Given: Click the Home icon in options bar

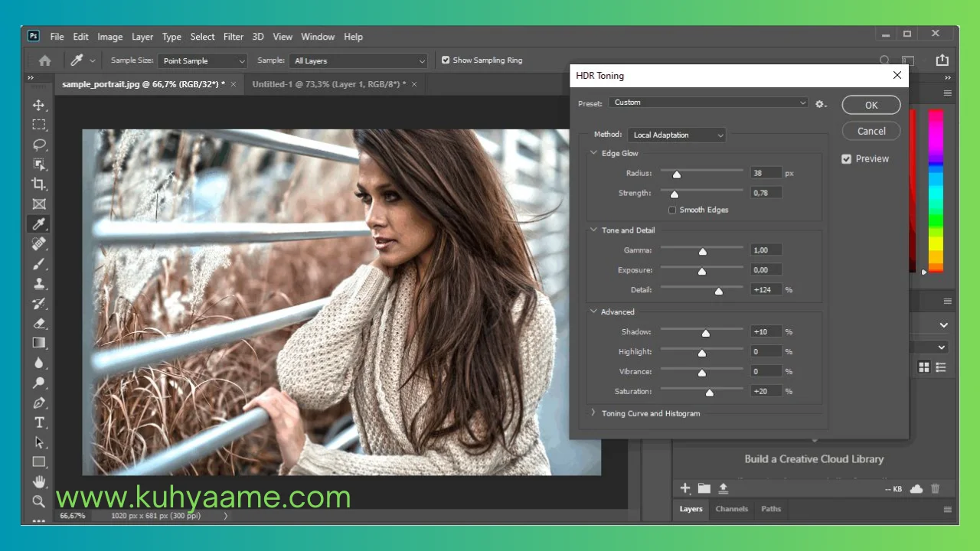Looking at the screenshot, I should coord(45,60).
